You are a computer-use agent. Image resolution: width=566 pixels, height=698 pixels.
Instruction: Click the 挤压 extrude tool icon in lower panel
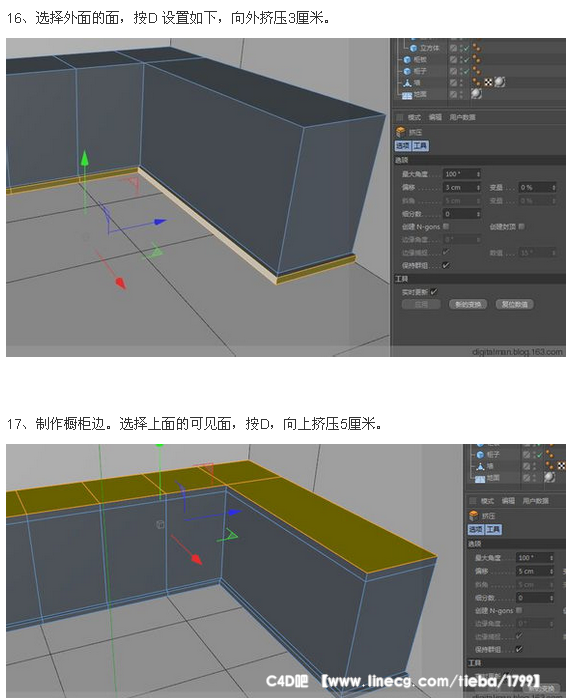pos(473,515)
